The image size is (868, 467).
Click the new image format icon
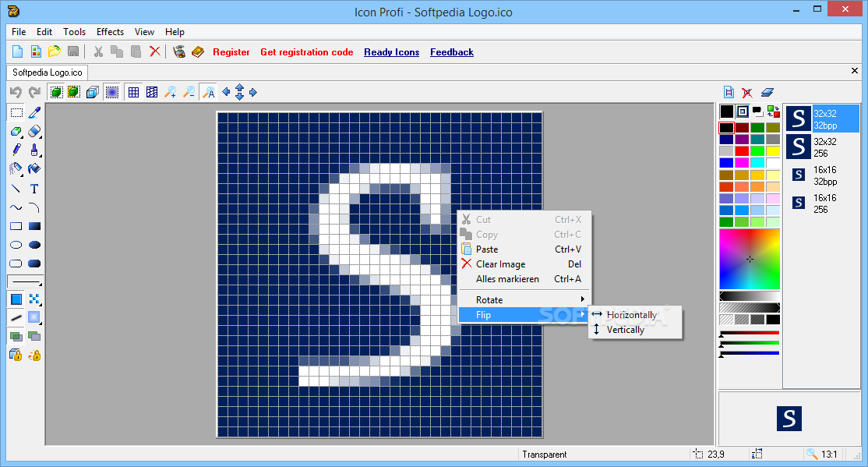click(729, 93)
